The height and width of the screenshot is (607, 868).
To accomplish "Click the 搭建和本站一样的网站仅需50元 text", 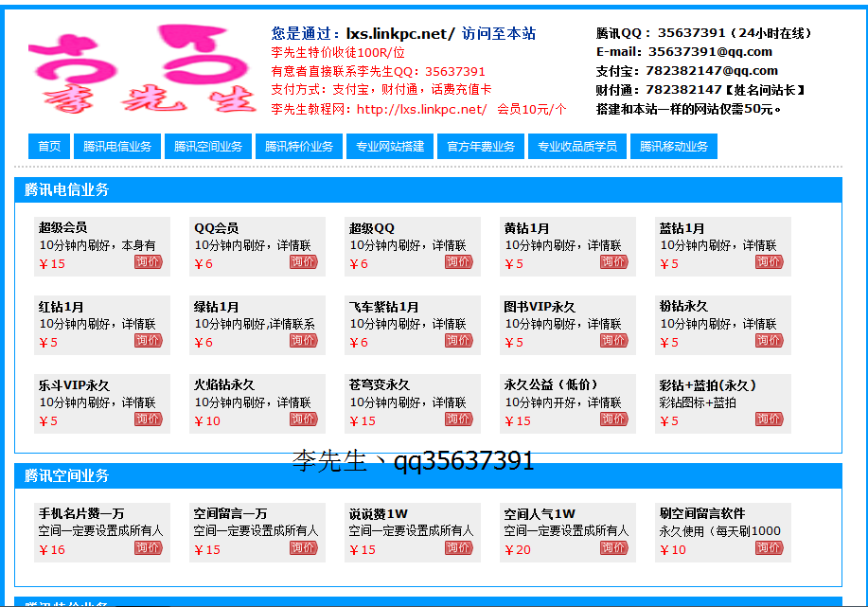I will click(689, 109).
